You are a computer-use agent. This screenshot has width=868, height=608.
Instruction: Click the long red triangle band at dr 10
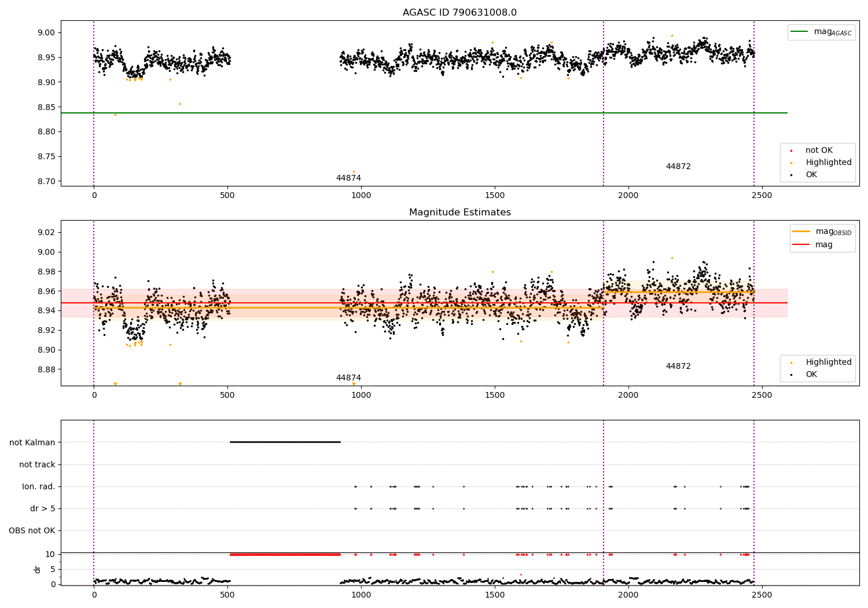pos(285,555)
